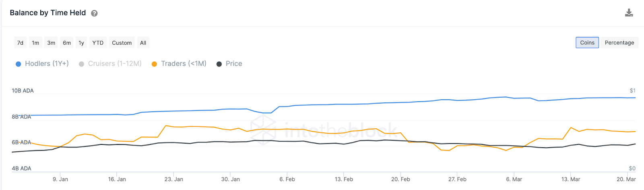Set range to 1y
Screen dimensions: 644x190
(81, 43)
